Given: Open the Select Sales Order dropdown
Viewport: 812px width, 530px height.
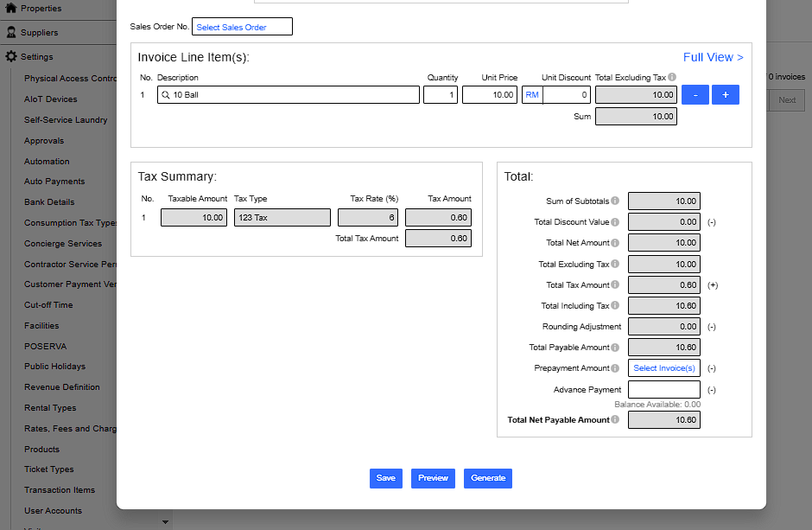Looking at the screenshot, I should [x=242, y=27].
